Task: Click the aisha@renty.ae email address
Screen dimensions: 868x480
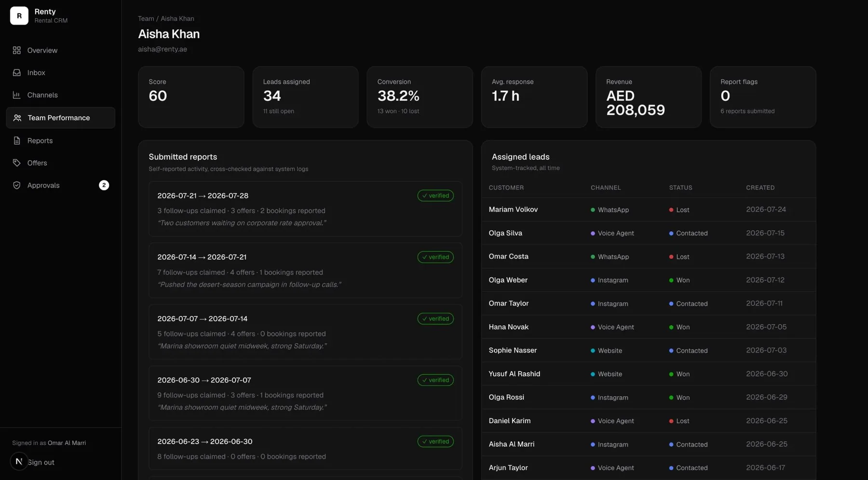Action: tap(163, 49)
